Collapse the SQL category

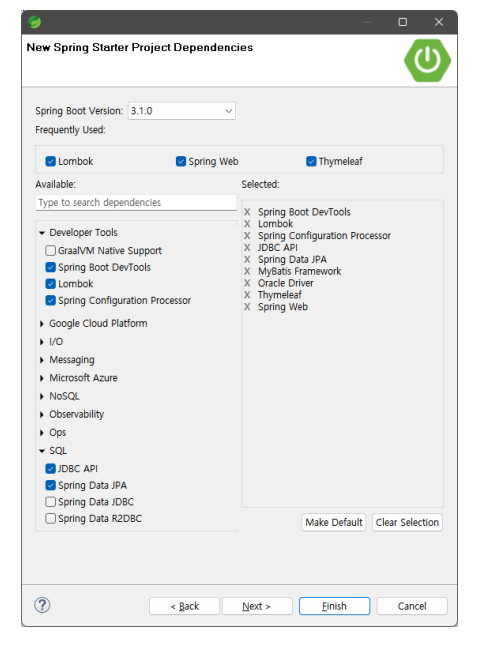[x=42, y=451]
